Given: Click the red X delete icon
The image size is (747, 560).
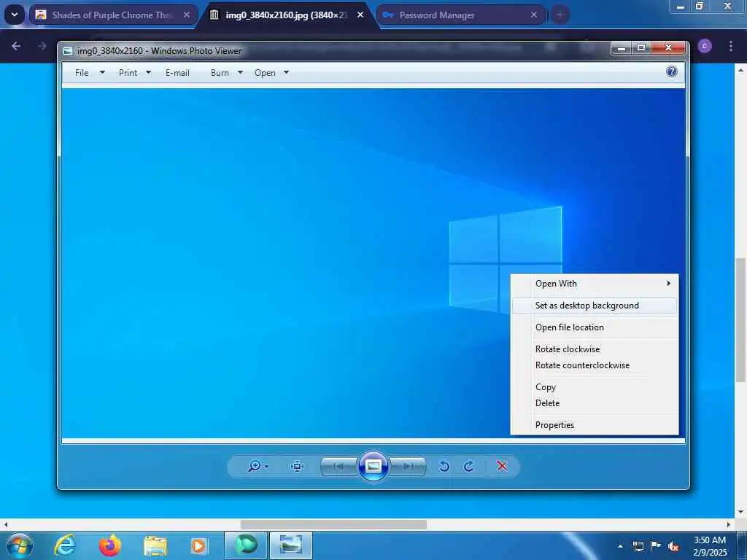Looking at the screenshot, I should pyautogui.click(x=502, y=466).
